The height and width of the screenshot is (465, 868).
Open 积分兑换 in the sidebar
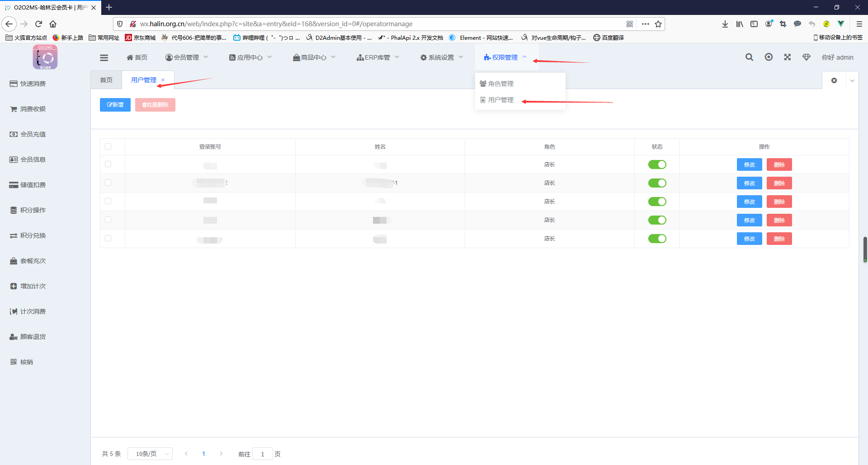28,235
